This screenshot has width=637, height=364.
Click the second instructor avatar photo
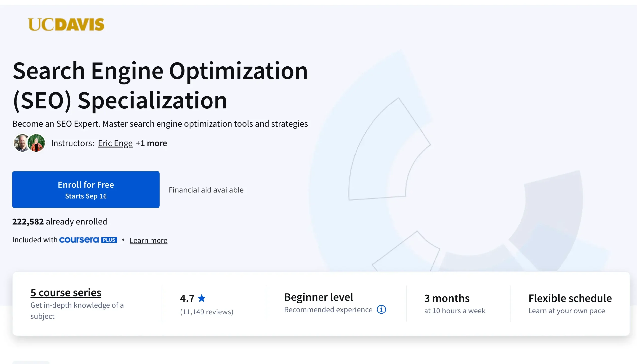37,143
